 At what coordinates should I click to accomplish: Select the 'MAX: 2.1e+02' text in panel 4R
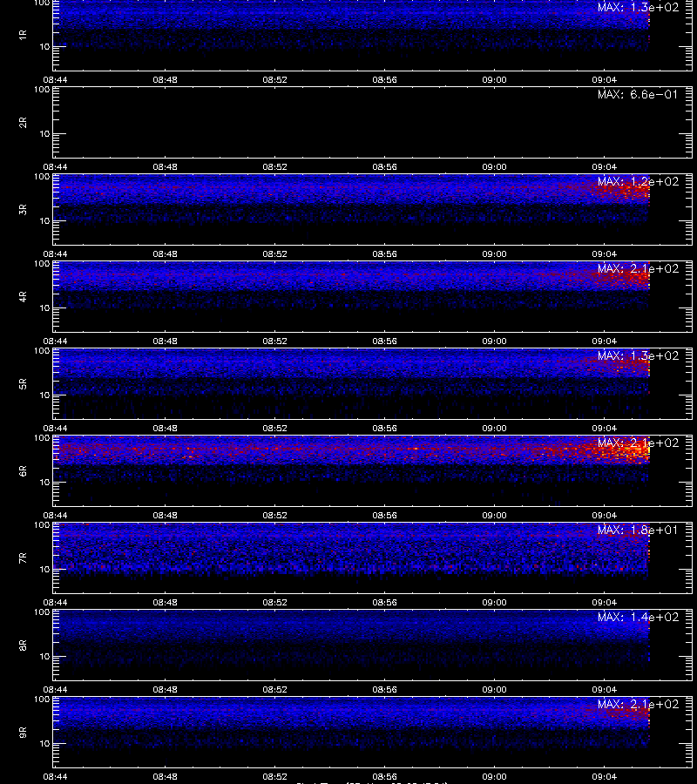tap(638, 268)
